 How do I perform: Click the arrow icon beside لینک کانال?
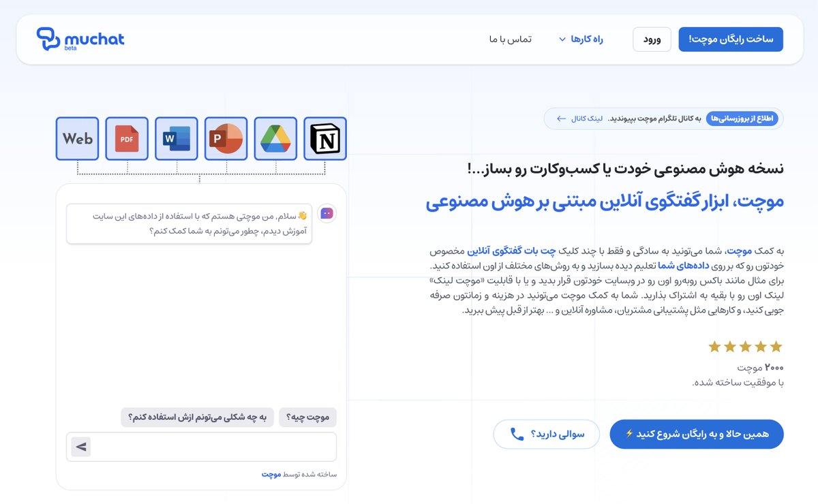(561, 119)
